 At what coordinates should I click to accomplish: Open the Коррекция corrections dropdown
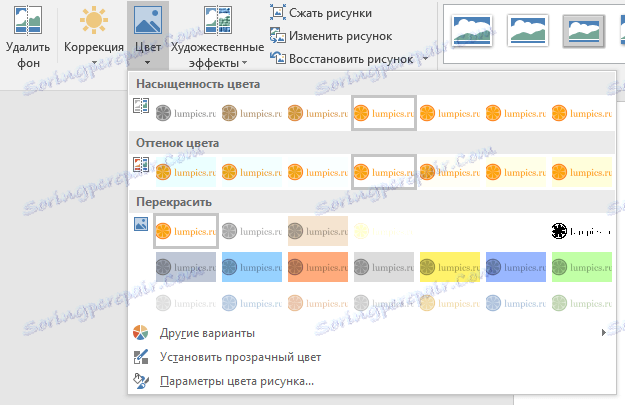(94, 37)
